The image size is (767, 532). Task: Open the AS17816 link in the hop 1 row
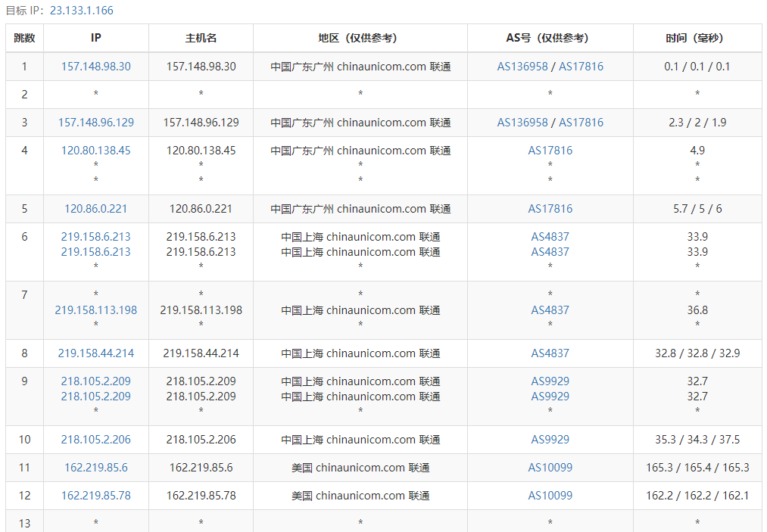pos(581,67)
